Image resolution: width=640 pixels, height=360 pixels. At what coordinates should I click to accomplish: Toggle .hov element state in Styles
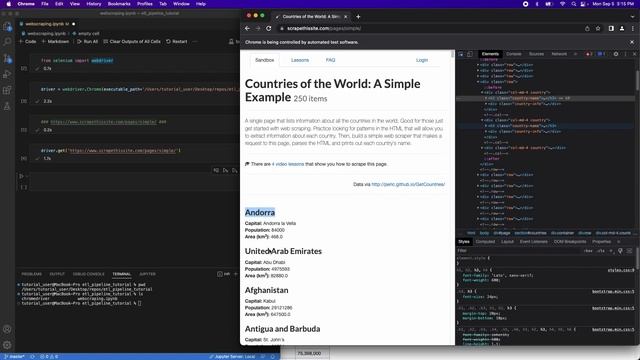(x=588, y=251)
